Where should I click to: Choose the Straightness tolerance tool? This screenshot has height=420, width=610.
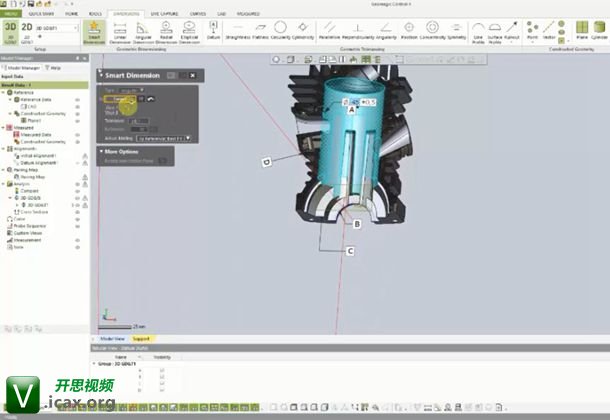tap(238, 30)
